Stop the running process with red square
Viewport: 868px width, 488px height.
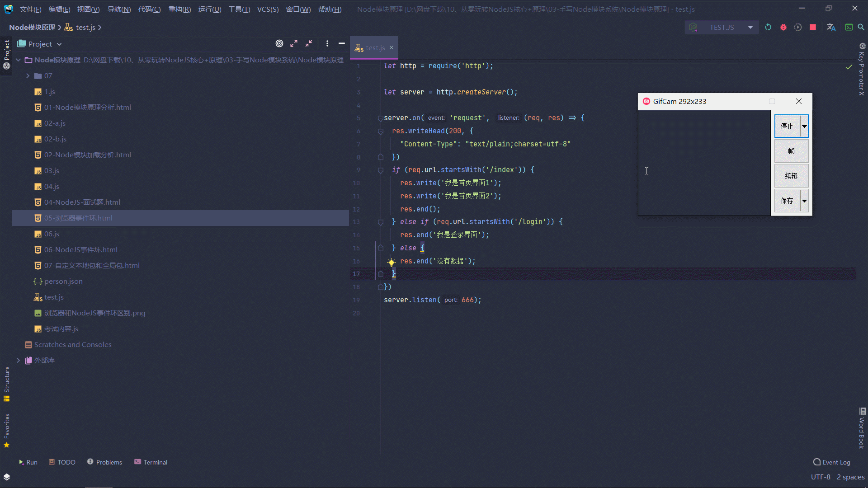(813, 27)
